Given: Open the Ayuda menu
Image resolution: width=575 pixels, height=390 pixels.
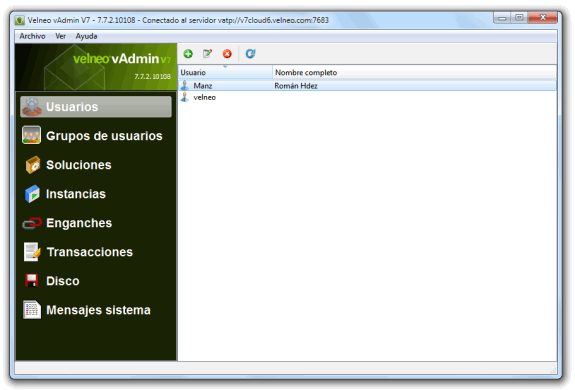Looking at the screenshot, I should pos(86,36).
